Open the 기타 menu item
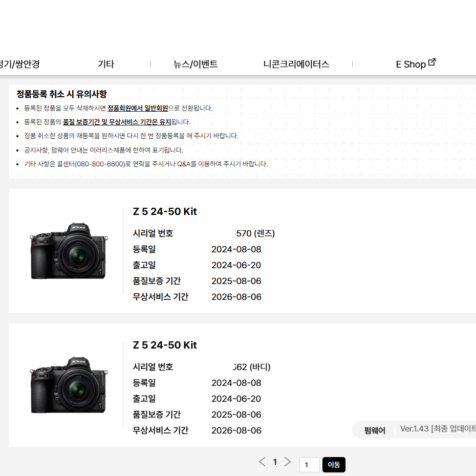 [x=106, y=64]
